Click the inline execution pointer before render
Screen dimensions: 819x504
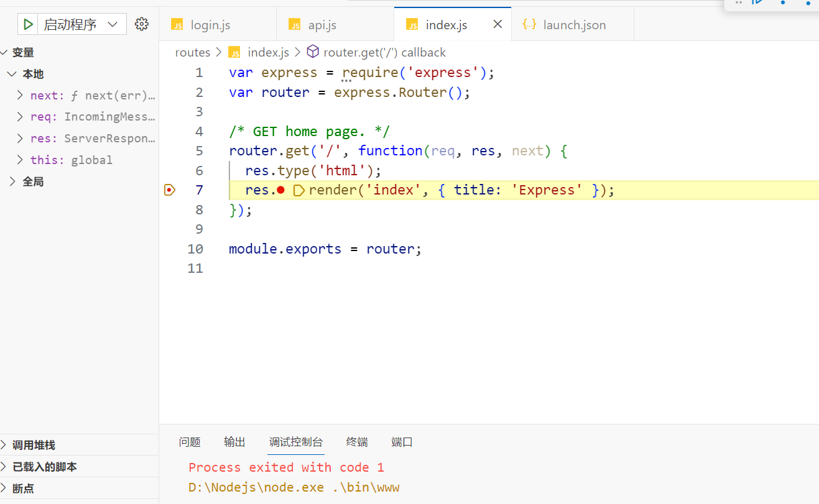coord(298,190)
